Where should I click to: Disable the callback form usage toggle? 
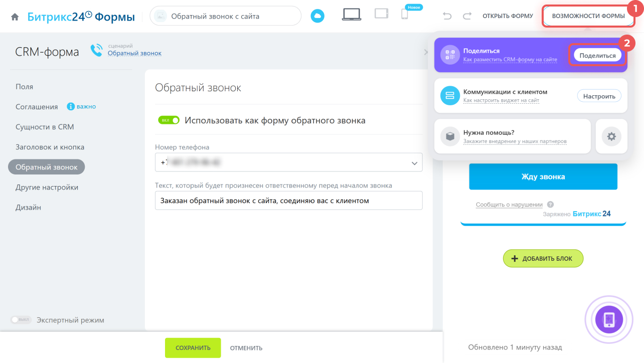[x=169, y=120]
